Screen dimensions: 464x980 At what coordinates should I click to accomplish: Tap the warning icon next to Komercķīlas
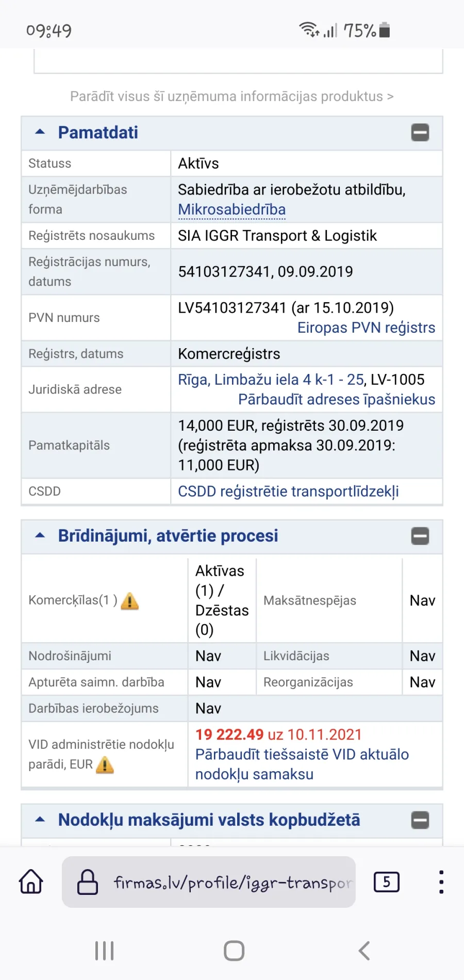[130, 601]
